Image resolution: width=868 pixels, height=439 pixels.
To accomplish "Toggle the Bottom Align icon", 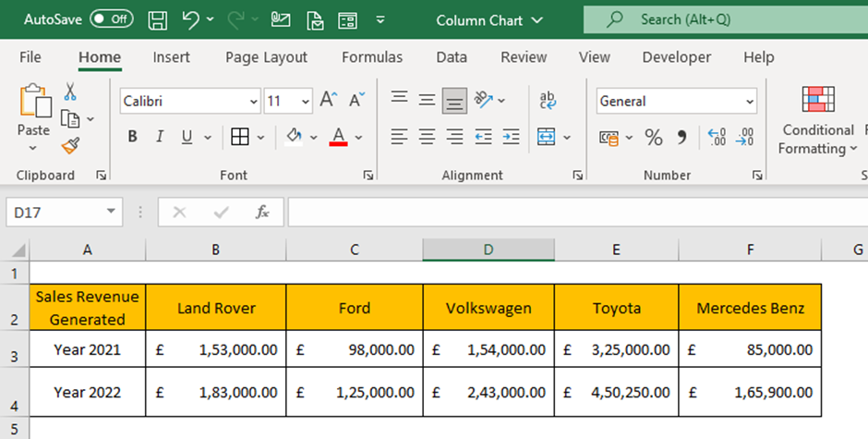I will (x=454, y=101).
